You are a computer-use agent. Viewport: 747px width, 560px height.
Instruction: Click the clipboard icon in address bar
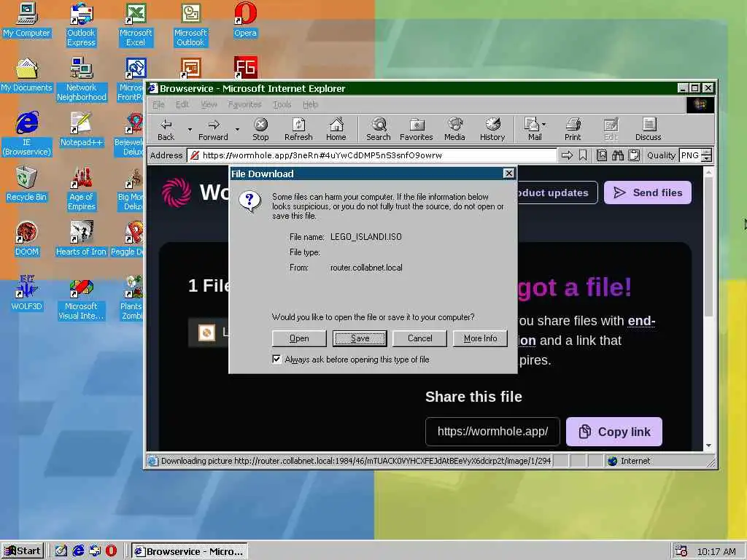634,155
